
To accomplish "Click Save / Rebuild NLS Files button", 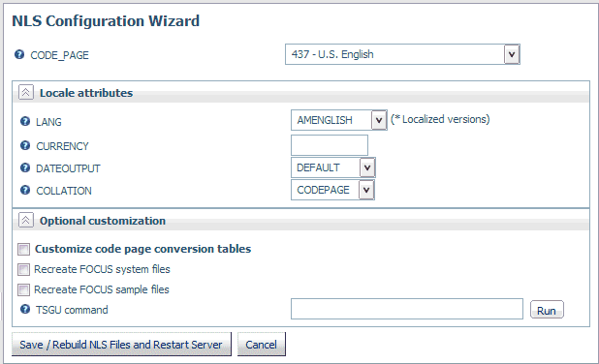I will [x=121, y=345].
